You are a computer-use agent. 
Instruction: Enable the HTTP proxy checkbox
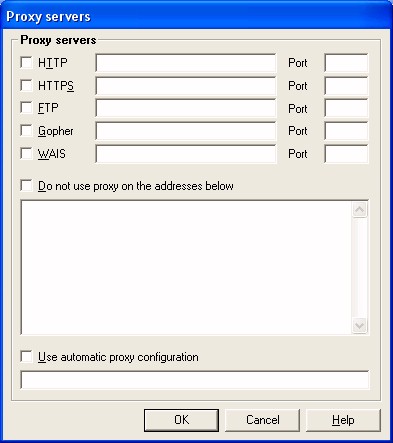tap(26, 62)
